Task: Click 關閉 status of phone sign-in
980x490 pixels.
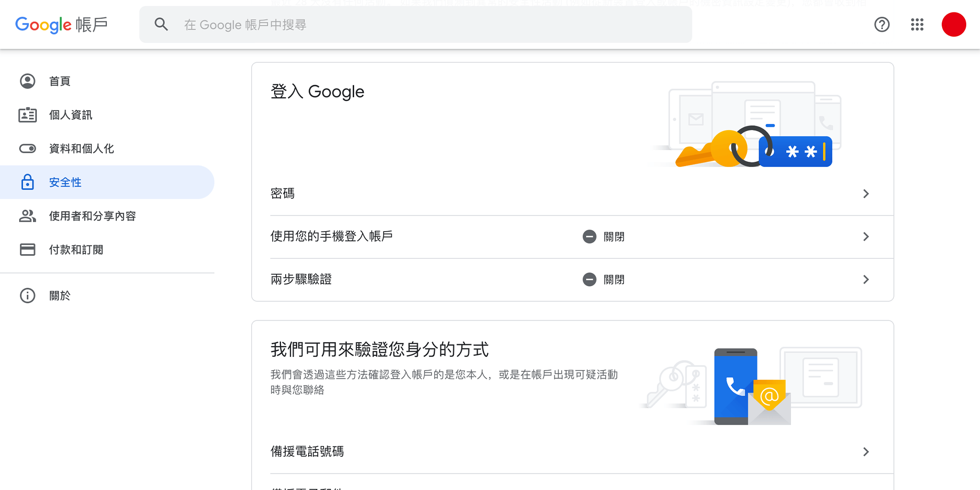Action: [x=614, y=236]
